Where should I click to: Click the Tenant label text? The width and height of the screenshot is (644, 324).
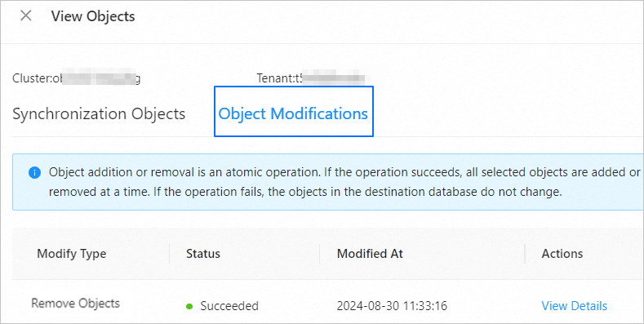[275, 78]
